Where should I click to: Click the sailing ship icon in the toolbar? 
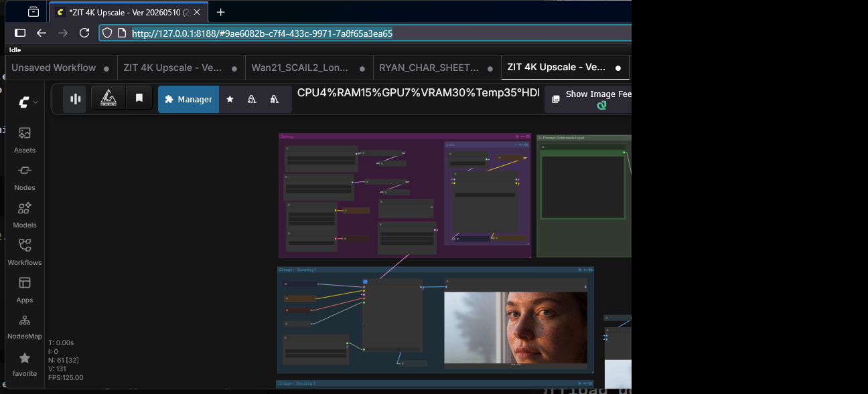pyautogui.click(x=108, y=98)
